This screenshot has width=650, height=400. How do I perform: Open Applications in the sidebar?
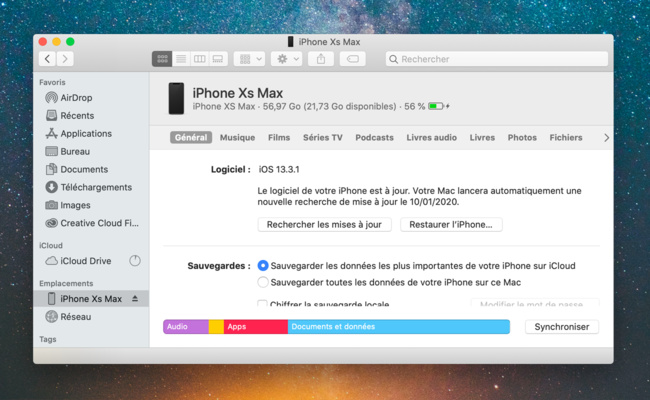coord(91,133)
